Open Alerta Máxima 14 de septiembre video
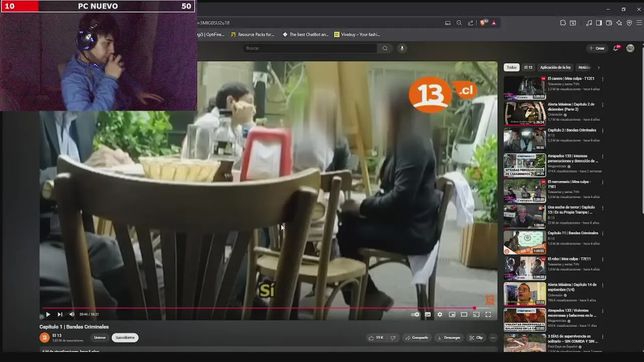Image resolution: width=644 pixels, height=362 pixels. (525, 294)
